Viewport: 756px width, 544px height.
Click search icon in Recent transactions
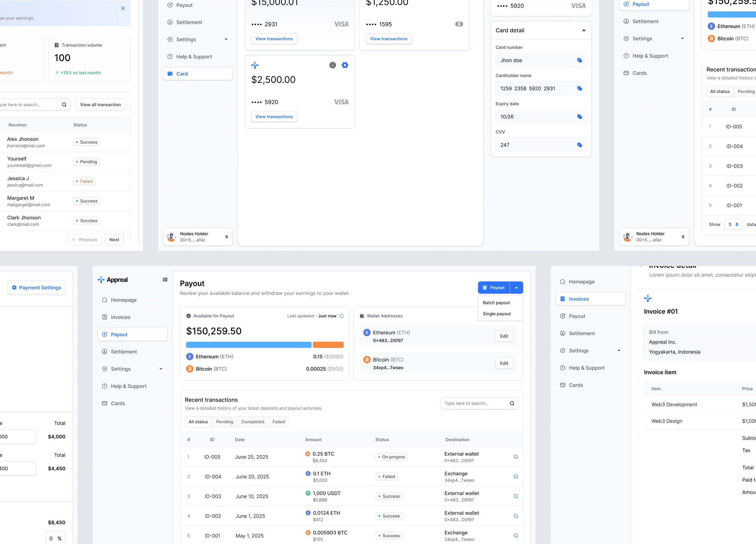point(512,403)
